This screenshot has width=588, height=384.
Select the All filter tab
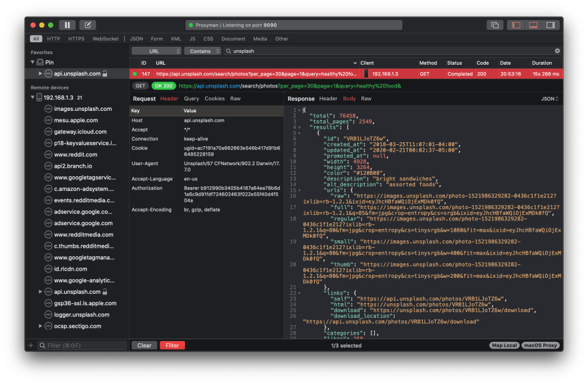pos(36,39)
